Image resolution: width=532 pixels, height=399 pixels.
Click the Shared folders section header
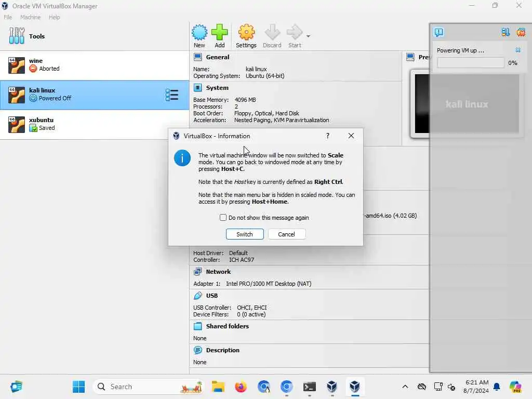tap(228, 326)
